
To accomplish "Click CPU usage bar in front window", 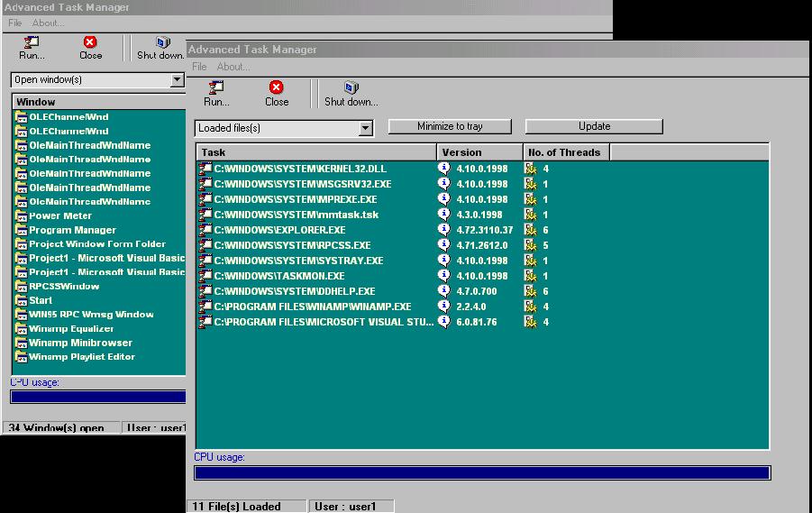I will [482, 472].
